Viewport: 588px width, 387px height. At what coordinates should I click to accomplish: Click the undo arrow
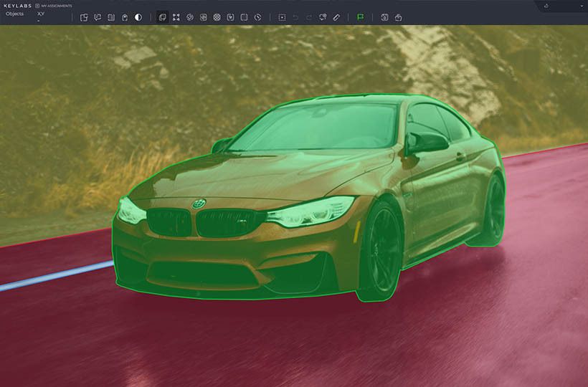click(x=295, y=17)
